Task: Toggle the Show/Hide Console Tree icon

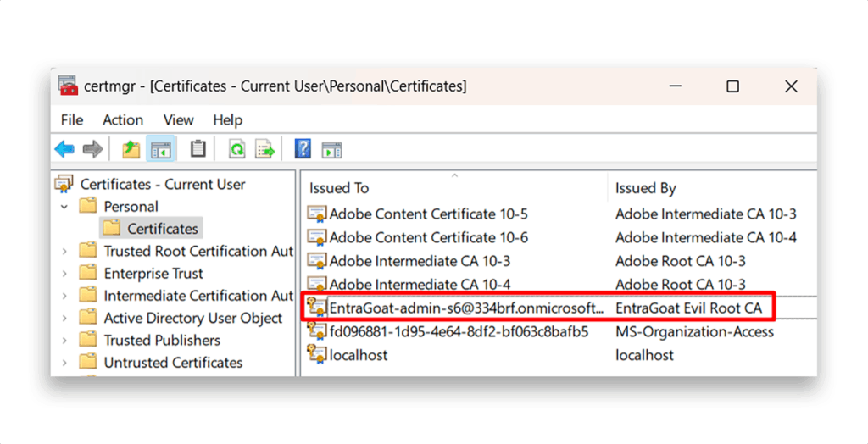Action: 161,149
